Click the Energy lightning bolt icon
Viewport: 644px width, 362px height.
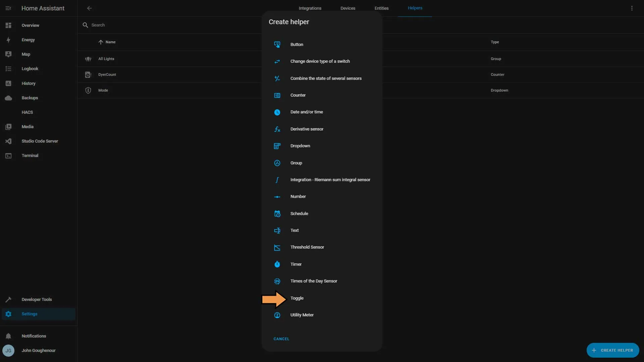tap(8, 40)
